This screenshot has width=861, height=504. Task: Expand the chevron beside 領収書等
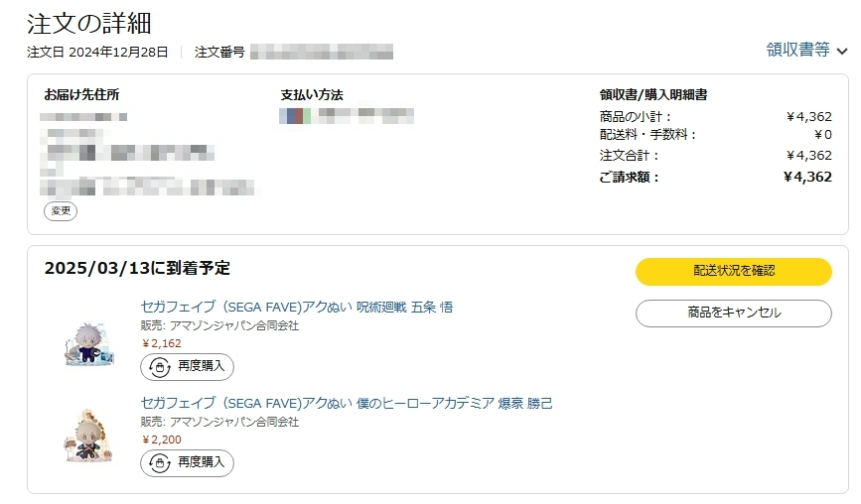pyautogui.click(x=842, y=51)
